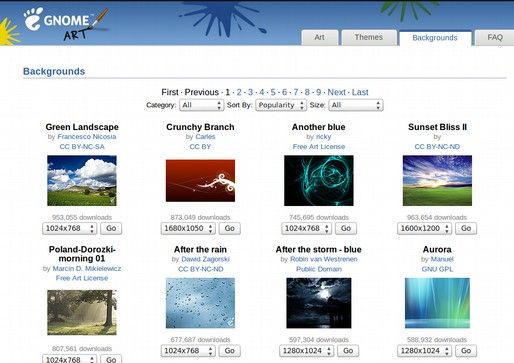Expand the Category dropdown
The image size is (514, 363).
(202, 105)
